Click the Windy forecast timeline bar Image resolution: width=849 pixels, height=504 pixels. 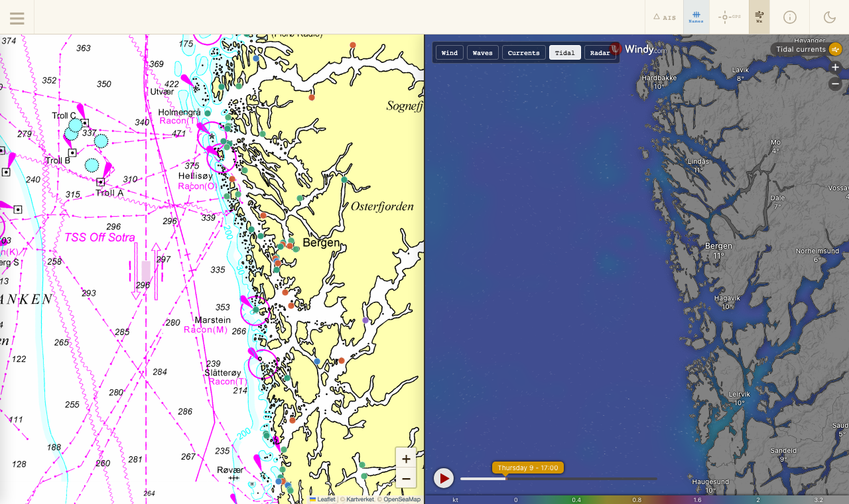559,479
